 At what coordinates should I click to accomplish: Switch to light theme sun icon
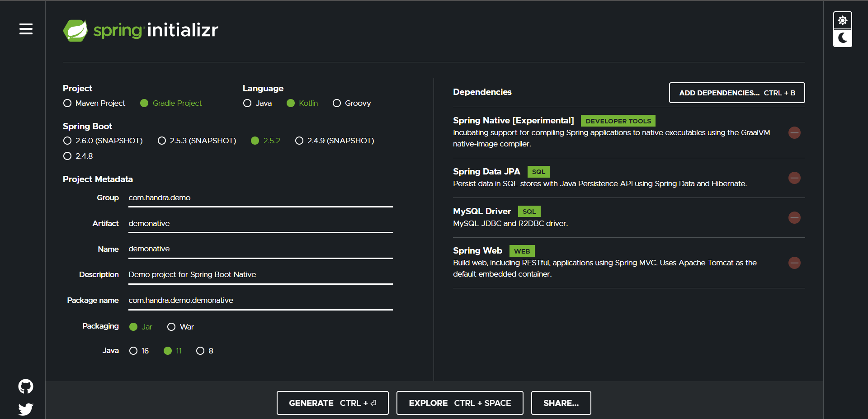tap(843, 20)
